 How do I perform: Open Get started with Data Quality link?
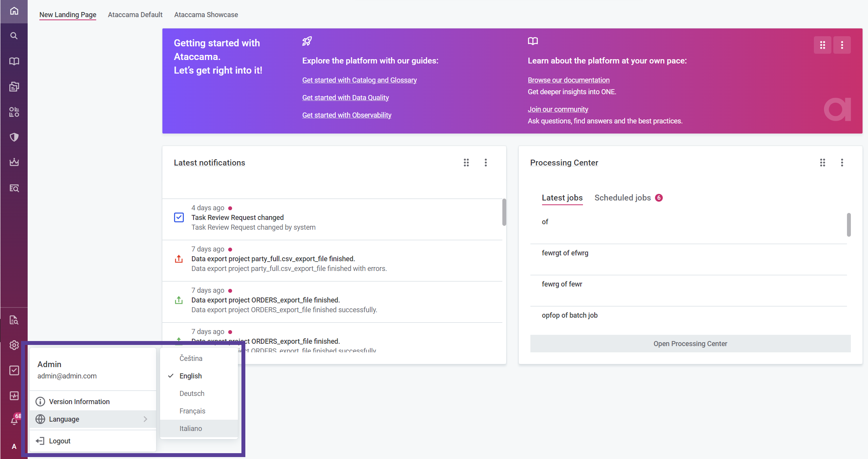click(x=345, y=98)
